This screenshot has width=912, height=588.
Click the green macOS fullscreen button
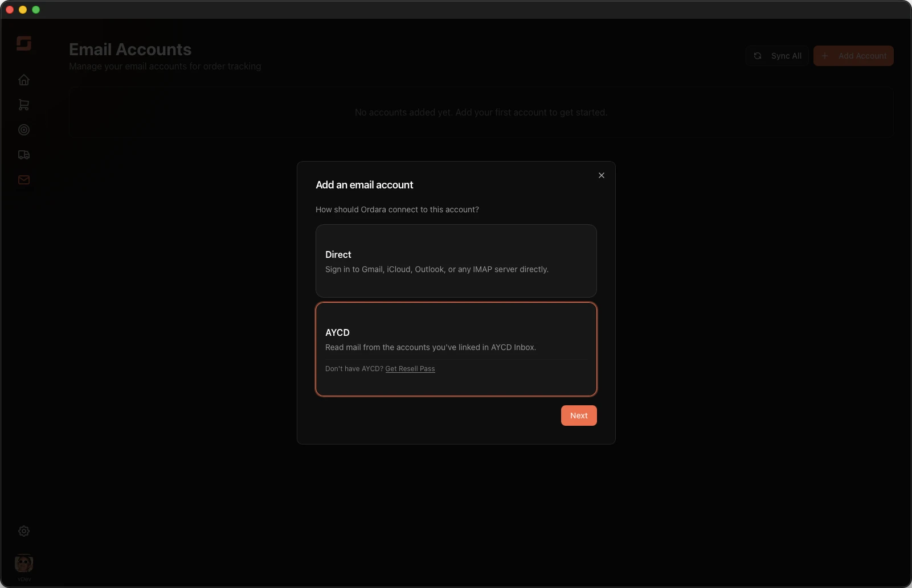tap(36, 10)
